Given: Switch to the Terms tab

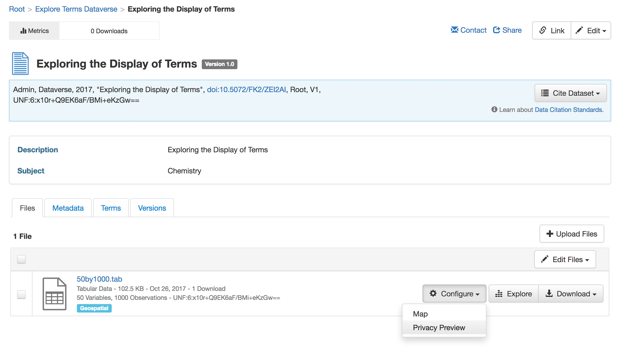Looking at the screenshot, I should [111, 208].
